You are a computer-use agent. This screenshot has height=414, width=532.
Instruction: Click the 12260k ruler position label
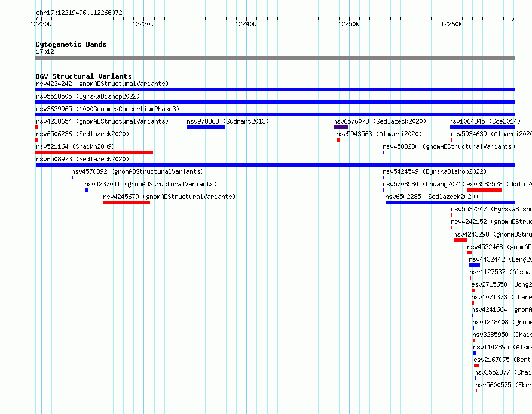tap(451, 24)
